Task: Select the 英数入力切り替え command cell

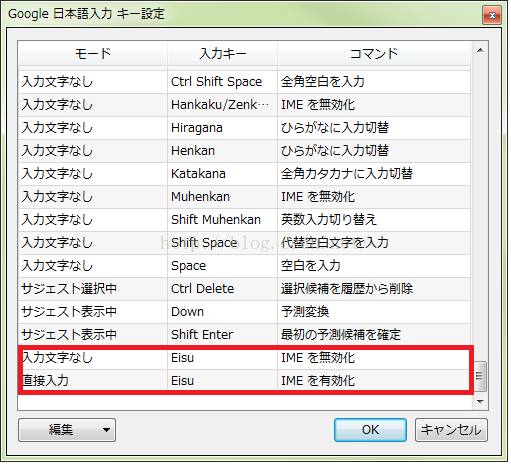Action: (375, 220)
